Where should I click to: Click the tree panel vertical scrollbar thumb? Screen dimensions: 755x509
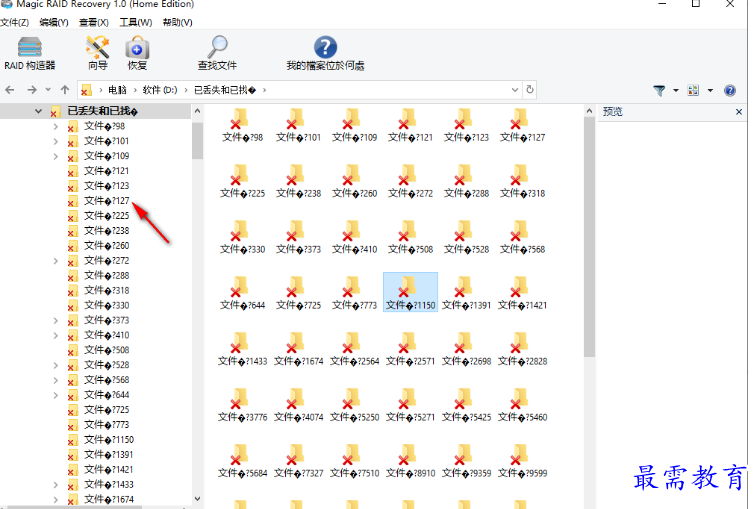tap(197, 141)
